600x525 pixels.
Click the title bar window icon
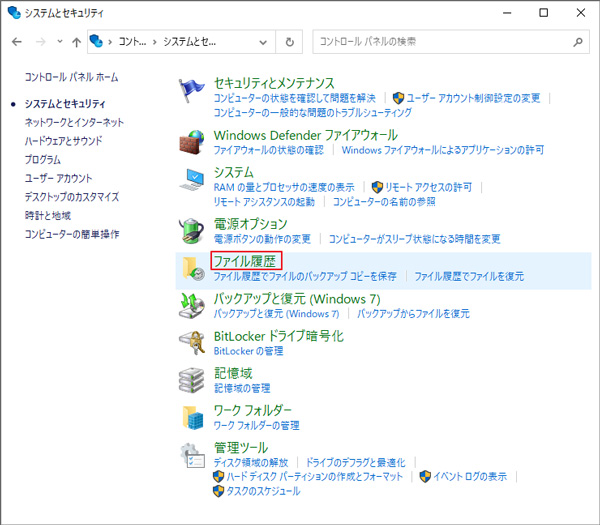click(x=14, y=13)
